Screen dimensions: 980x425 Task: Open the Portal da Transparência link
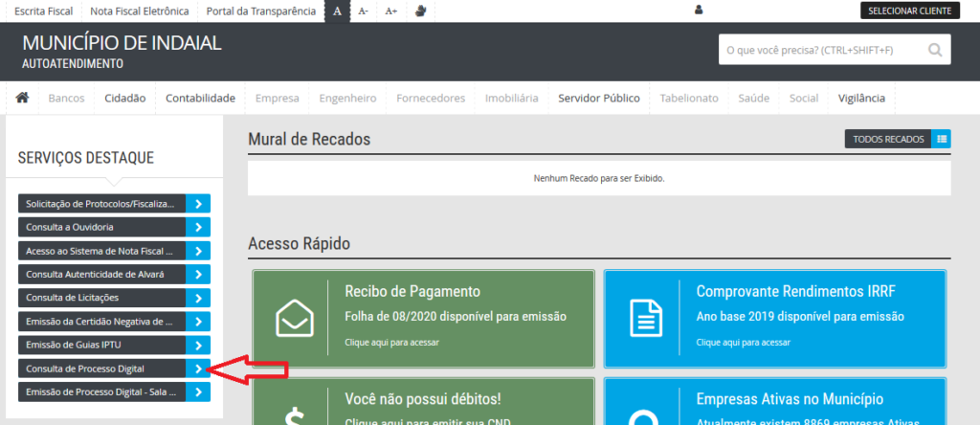click(x=261, y=11)
